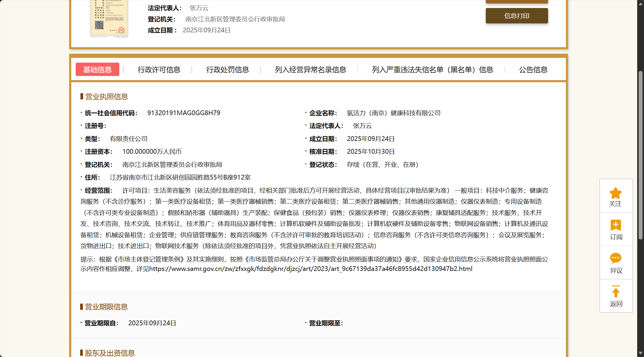This screenshot has width=644, height=357.
Task: Click the 营业执照信息 section heading
Action: point(106,97)
